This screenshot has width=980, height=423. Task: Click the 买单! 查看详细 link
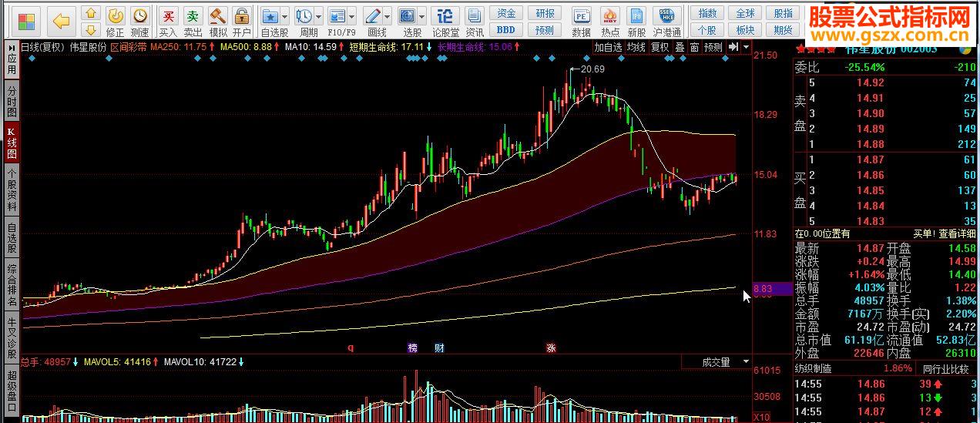[945, 233]
